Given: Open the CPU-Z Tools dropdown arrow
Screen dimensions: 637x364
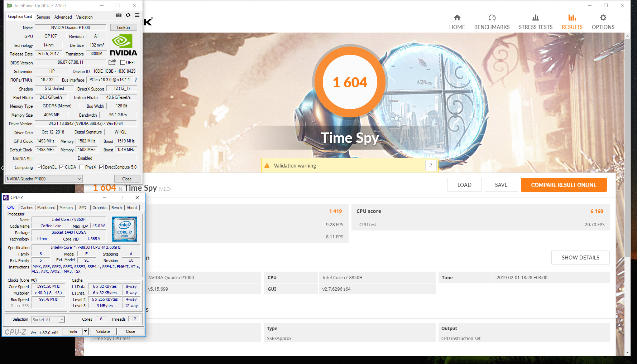Looking at the screenshot, I should pyautogui.click(x=85, y=331).
